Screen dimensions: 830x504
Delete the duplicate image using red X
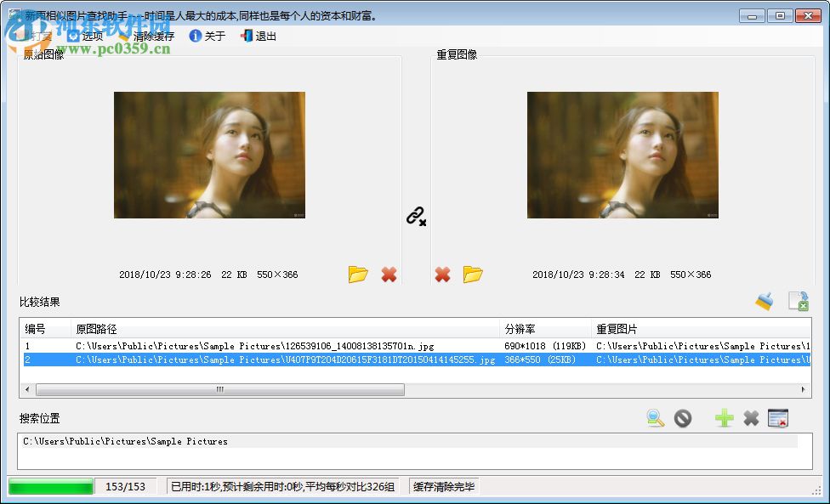coord(441,274)
